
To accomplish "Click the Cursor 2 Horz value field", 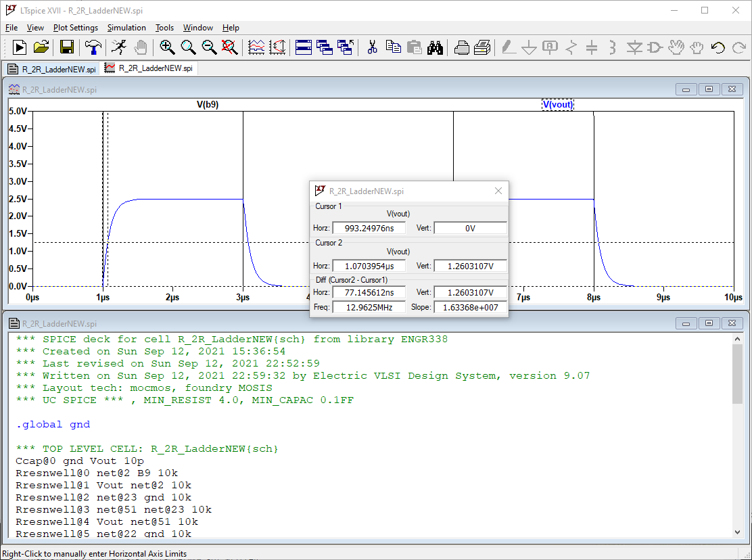I will pyautogui.click(x=369, y=266).
